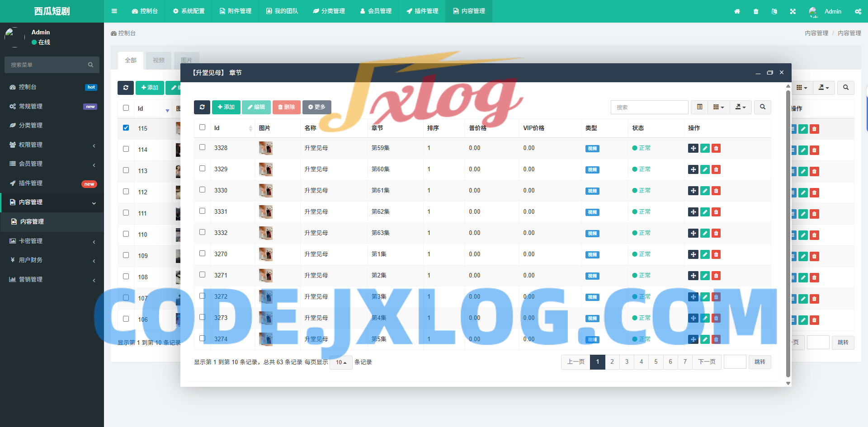Toggle the sidebar hamburger menu icon
The width and height of the screenshot is (868, 427).
[114, 11]
